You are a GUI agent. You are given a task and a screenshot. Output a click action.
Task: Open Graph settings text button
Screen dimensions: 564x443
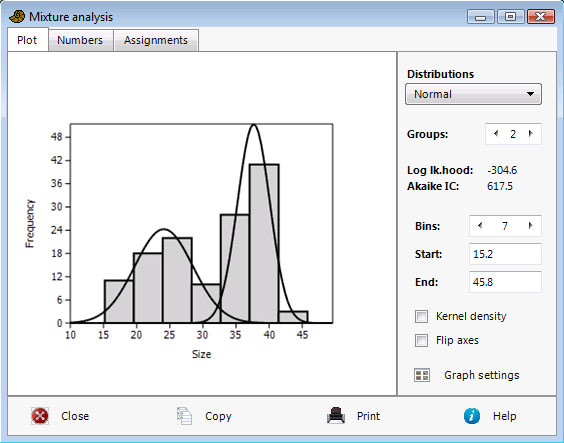click(x=482, y=375)
